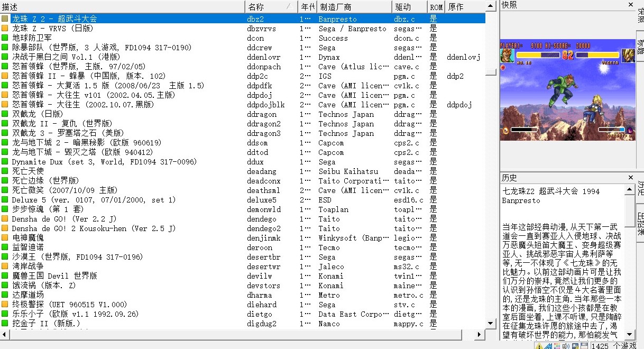Screen dimensions: 644x349
Task: Click the green icon beside 双截龙 (日版)
Action: pyautogui.click(x=5, y=114)
